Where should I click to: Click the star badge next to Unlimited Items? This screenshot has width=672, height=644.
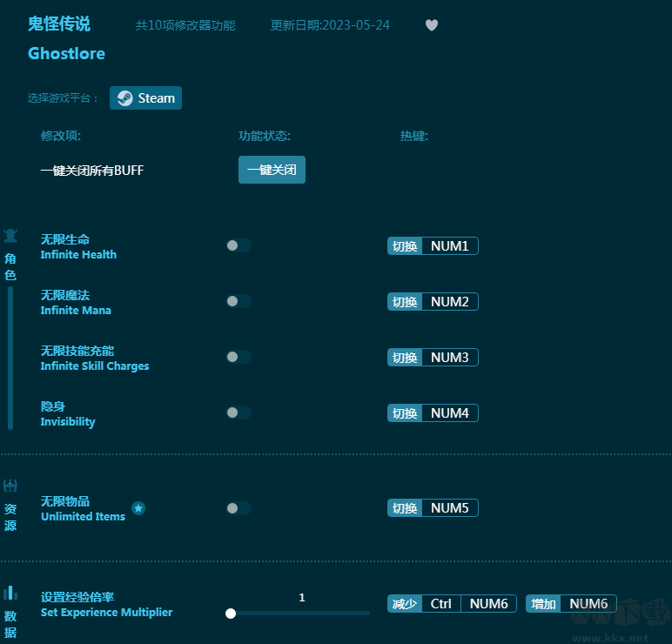point(138,508)
